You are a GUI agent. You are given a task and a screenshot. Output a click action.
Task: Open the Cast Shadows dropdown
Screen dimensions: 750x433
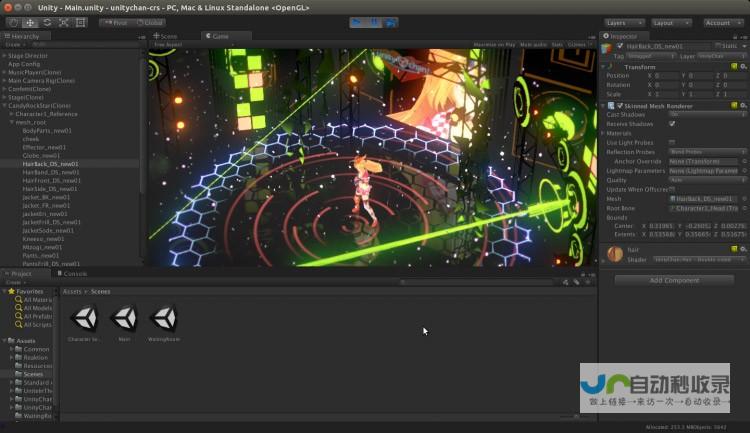(707, 115)
